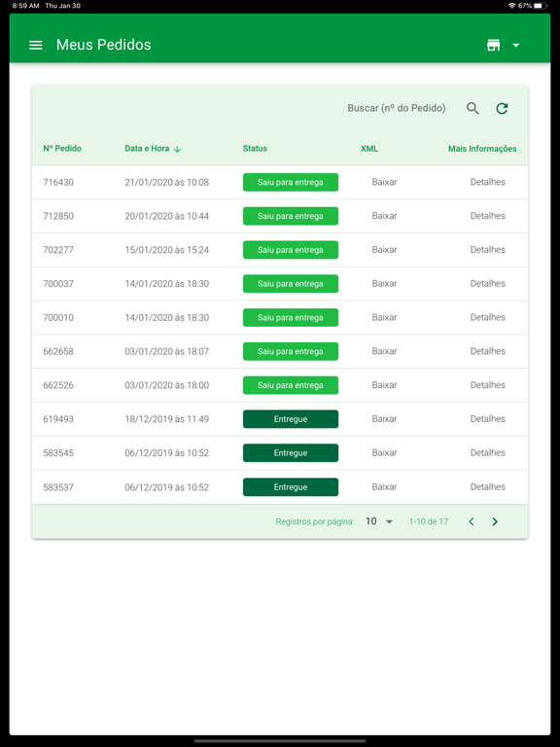Open Detalhes for order 716430
This screenshot has width=560, height=747.
[488, 182]
